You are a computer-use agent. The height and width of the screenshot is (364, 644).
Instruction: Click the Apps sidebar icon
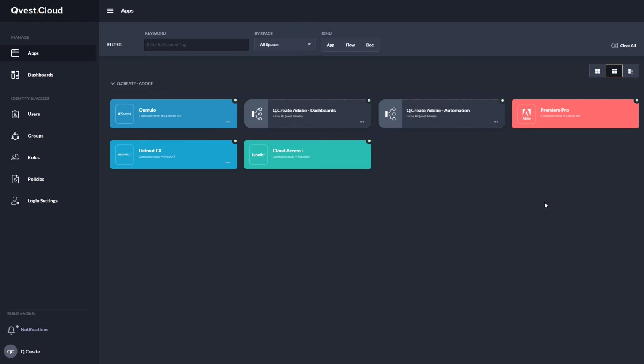(15, 53)
